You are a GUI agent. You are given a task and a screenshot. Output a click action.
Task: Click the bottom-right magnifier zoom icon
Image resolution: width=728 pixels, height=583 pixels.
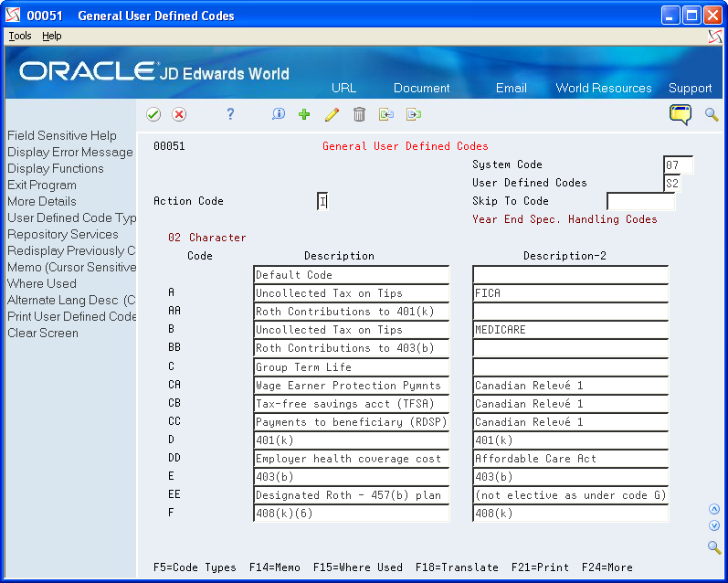[714, 547]
